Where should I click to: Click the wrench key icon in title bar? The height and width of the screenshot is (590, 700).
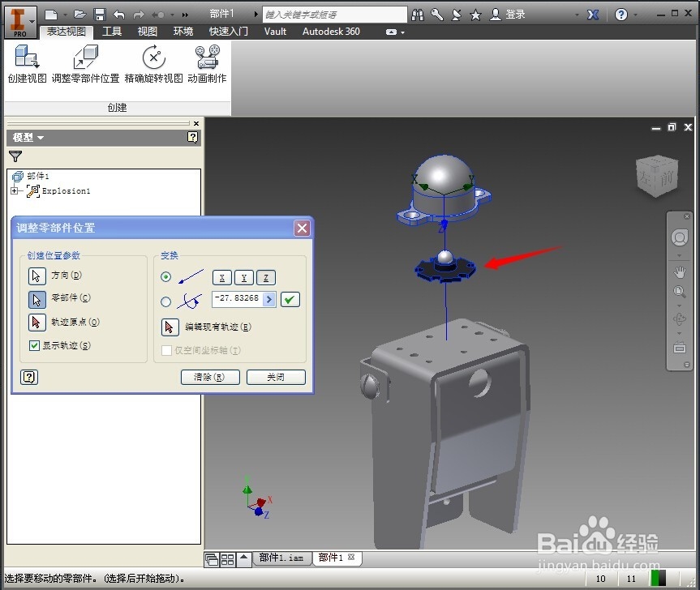click(436, 15)
